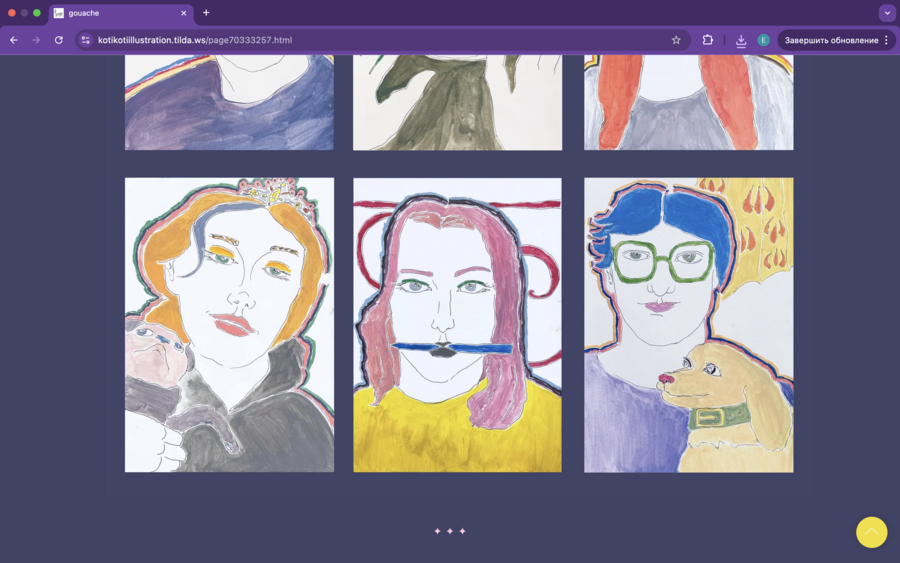900x563 pixels.
Task: Reload the current page
Action: (x=59, y=40)
